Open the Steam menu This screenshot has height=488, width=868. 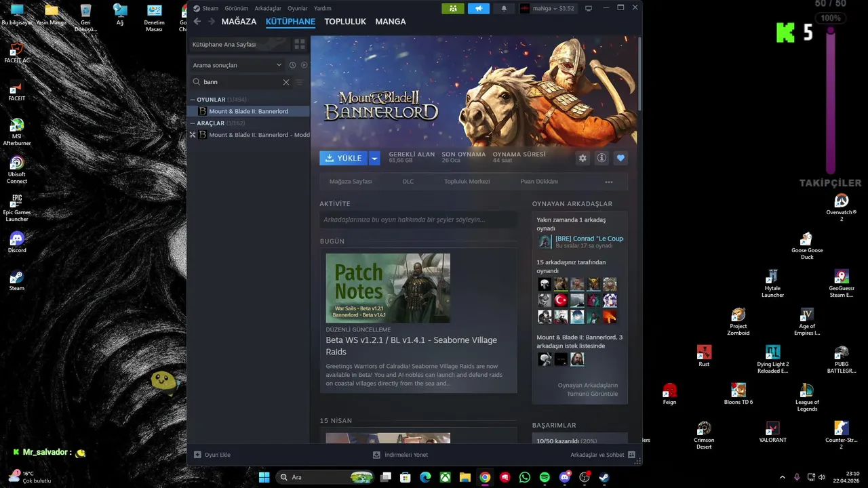pyautogui.click(x=205, y=8)
